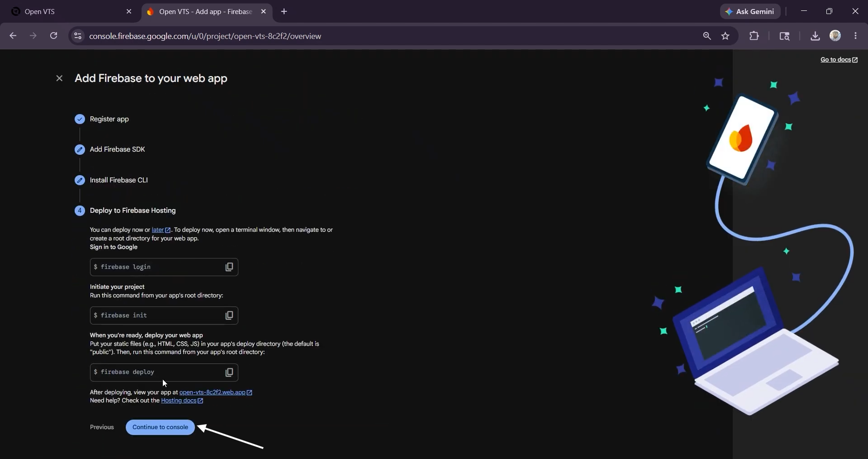Click the 'Add Firebase to your web app' heading
The height and width of the screenshot is (459, 868).
coord(151,78)
